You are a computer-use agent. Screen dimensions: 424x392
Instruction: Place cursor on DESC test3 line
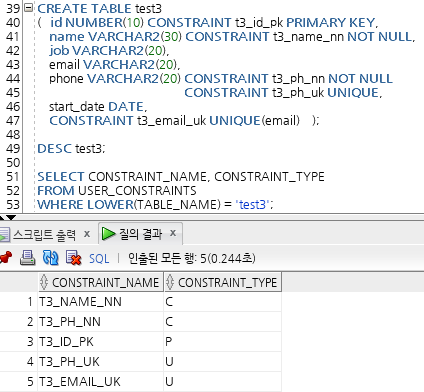tap(71, 149)
